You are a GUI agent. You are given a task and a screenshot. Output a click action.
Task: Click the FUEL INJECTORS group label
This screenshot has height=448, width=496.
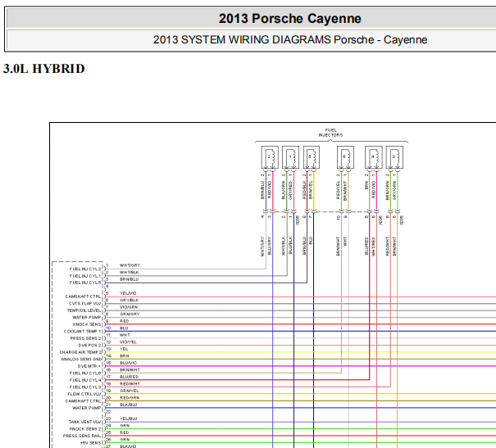330,133
